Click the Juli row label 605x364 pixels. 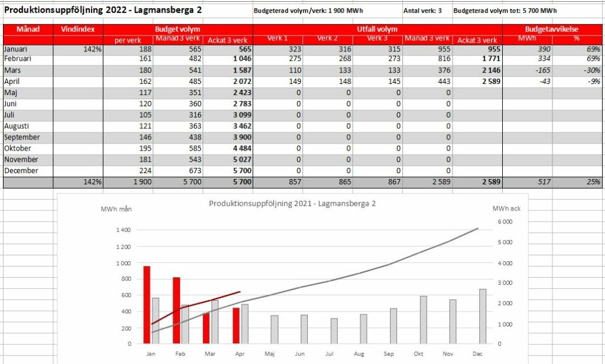point(9,115)
